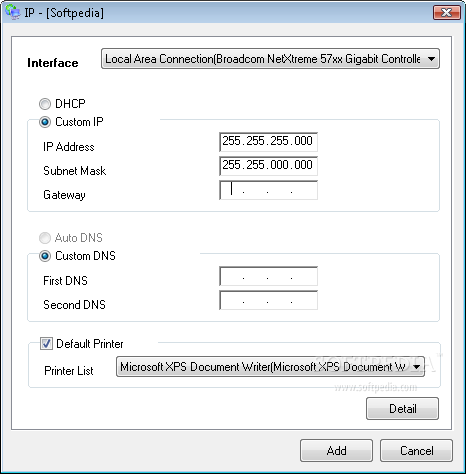Select the Custom DNS radio button
The width and height of the screenshot is (466, 474).
click(x=45, y=256)
